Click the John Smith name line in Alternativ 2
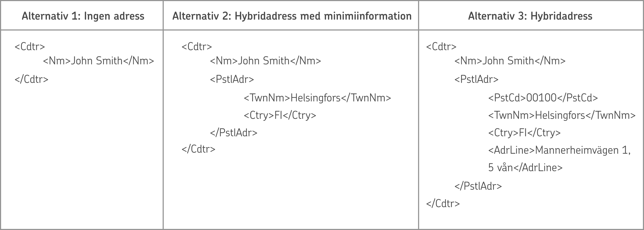The height and width of the screenshot is (230, 644). [266, 61]
